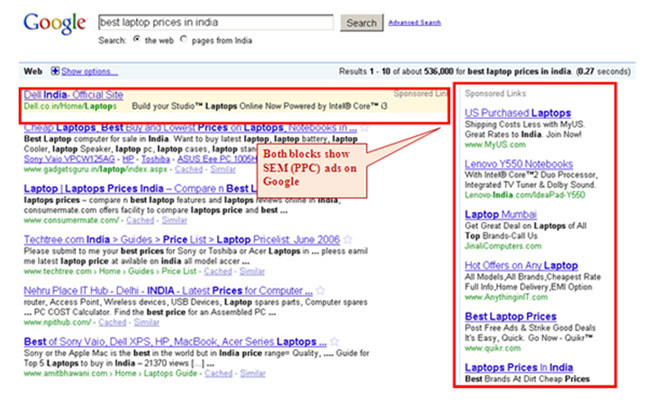Screen dimensions: 650x404
Task: Open Similar link for gadgetsguru result
Action: click(223, 169)
